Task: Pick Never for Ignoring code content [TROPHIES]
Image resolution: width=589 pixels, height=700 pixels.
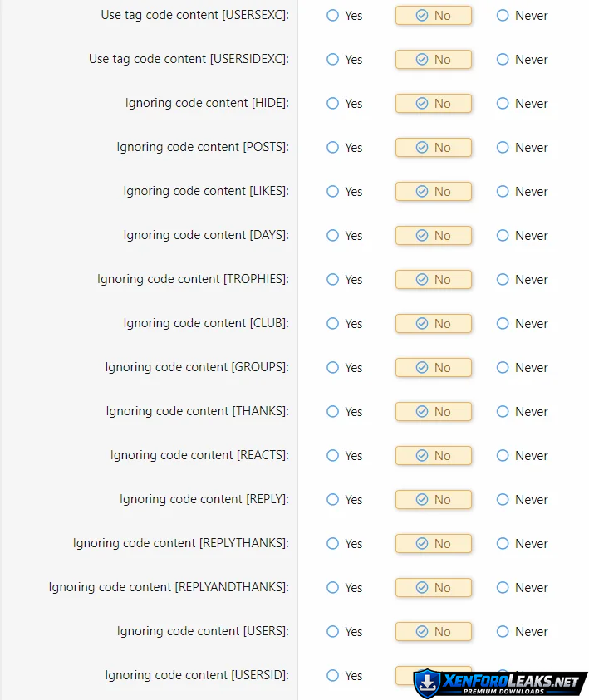Action: [503, 280]
